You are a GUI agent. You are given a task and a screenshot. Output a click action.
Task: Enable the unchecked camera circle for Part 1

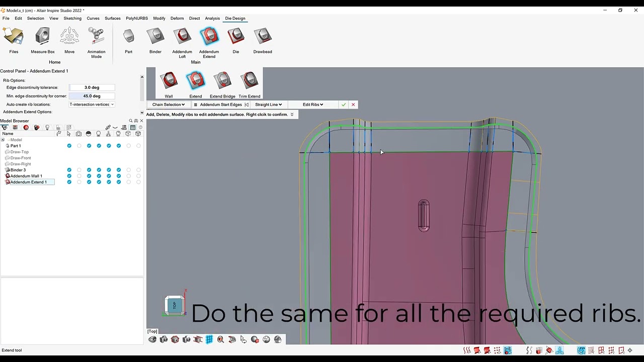(x=79, y=146)
